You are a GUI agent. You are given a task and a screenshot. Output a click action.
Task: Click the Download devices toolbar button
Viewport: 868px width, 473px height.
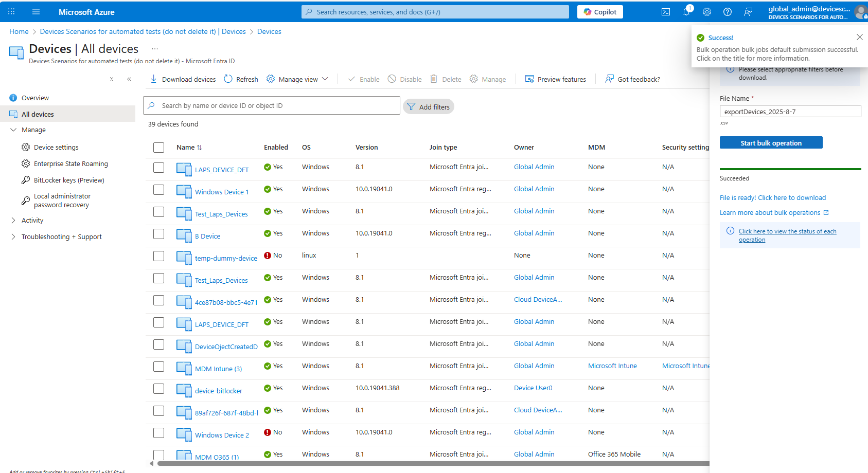pos(183,79)
